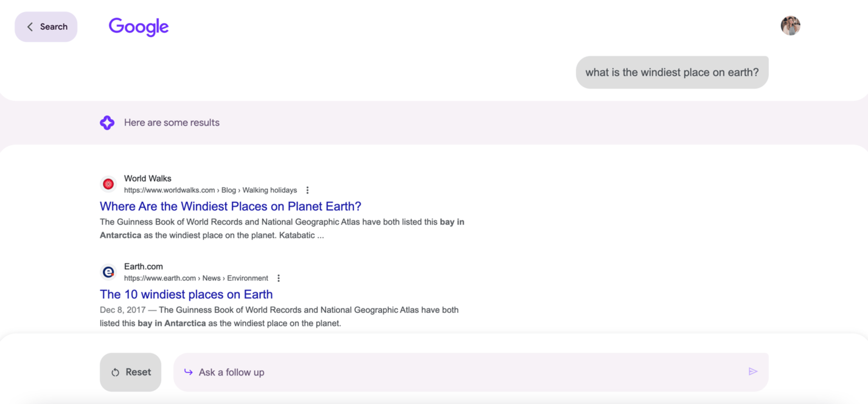
Task: Click the worldwalks.com breadcrumb URL
Action: point(210,190)
